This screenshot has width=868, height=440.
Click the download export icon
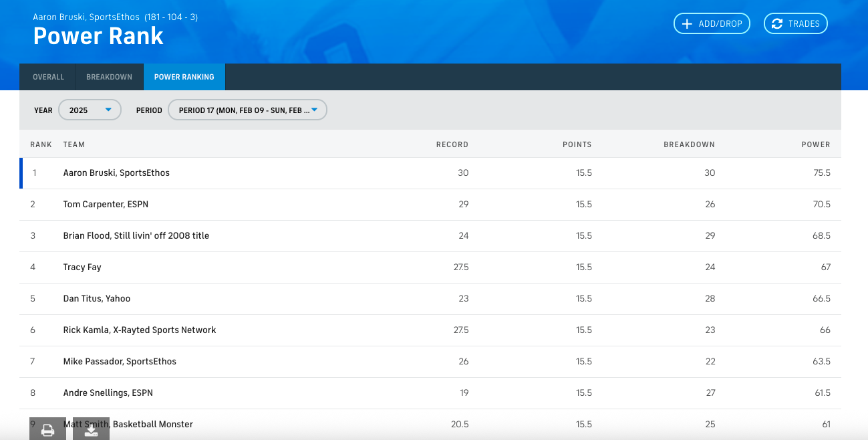[x=91, y=430]
